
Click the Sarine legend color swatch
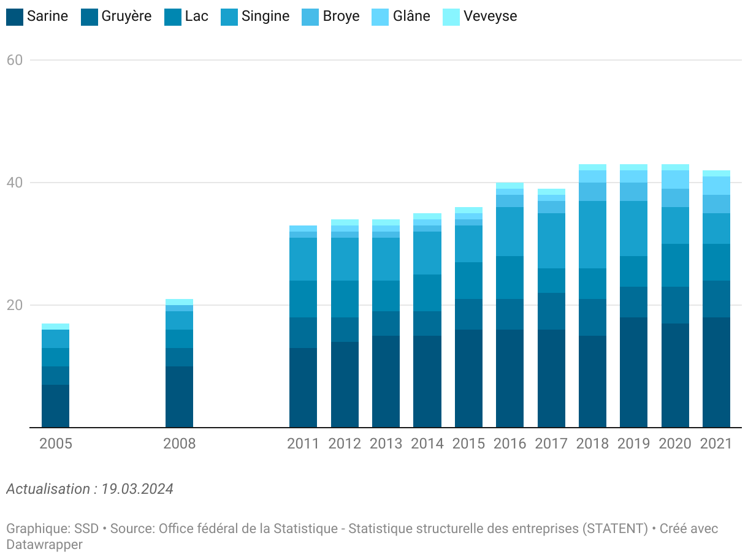coord(15,17)
